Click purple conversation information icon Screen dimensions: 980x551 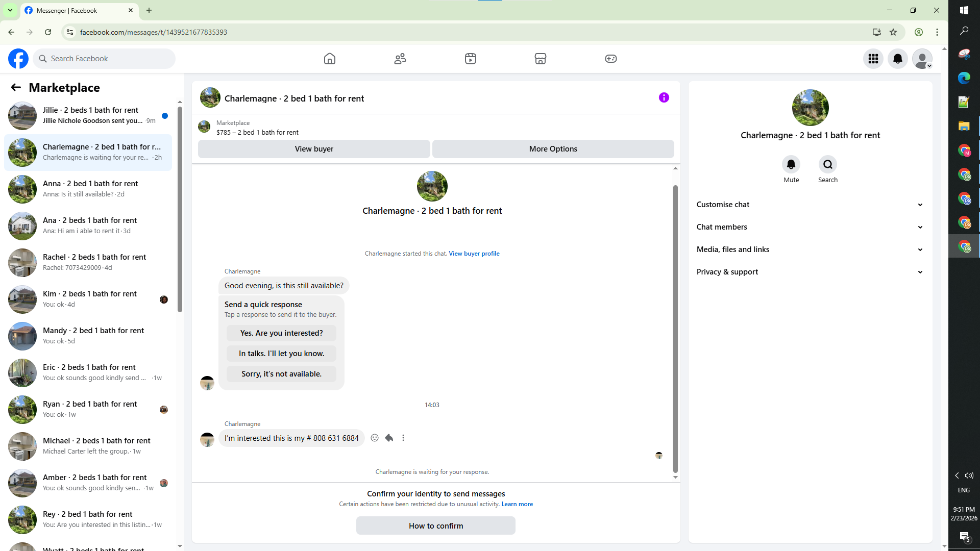[664, 97]
